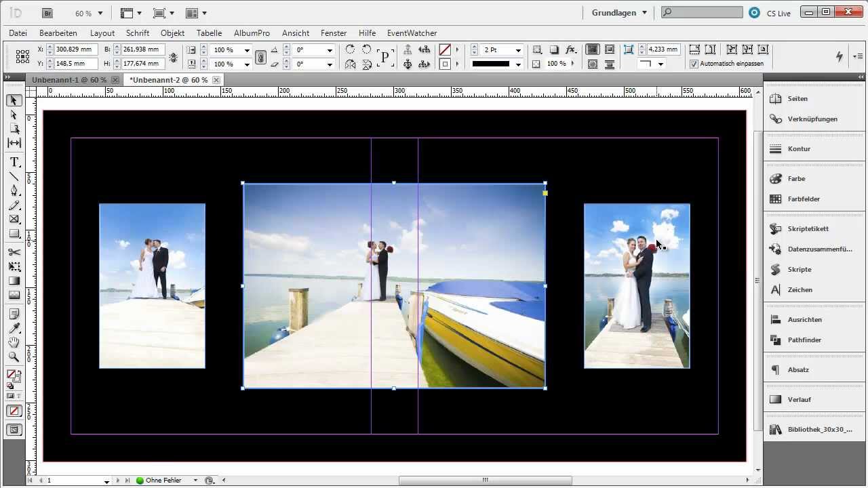Viewport: 868px width, 488px height.
Task: Select the Scissors tool
Action: point(14,252)
